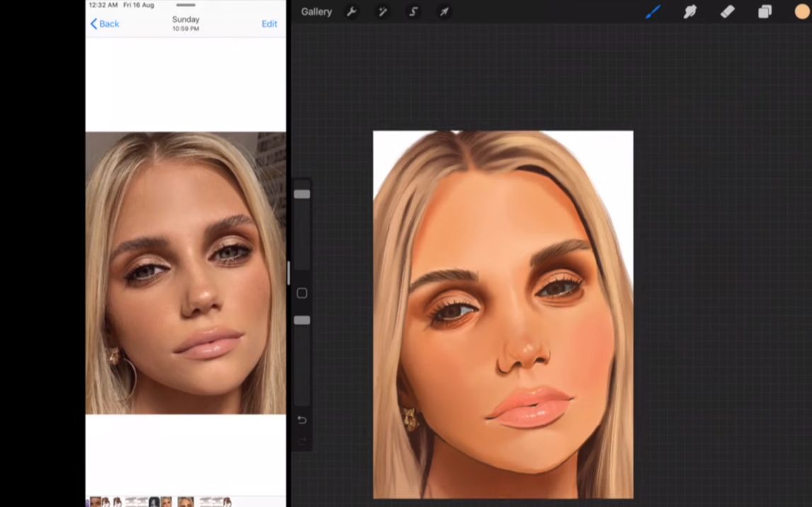This screenshot has height=507, width=812.
Task: Click the brush opacity slider handle
Action: click(x=302, y=320)
